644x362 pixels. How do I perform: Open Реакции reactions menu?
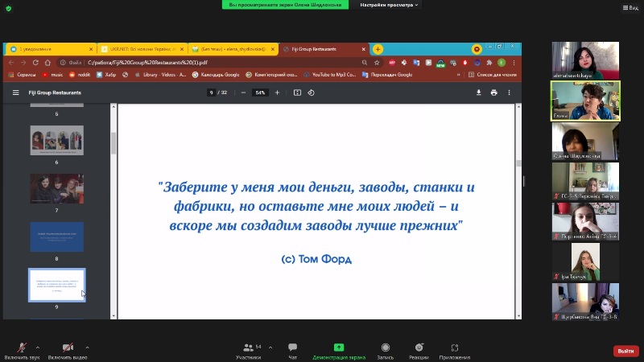[x=419, y=352]
